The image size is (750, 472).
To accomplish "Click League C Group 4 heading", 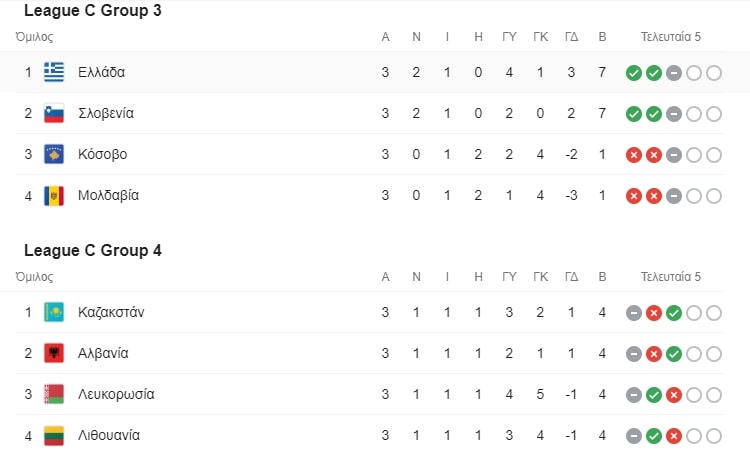I will (x=93, y=250).
